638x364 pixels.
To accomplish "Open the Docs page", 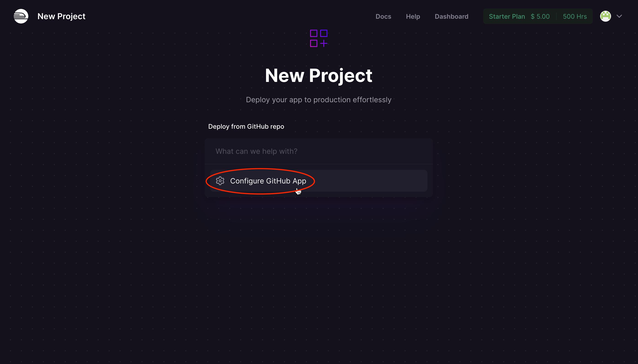I will 383,16.
